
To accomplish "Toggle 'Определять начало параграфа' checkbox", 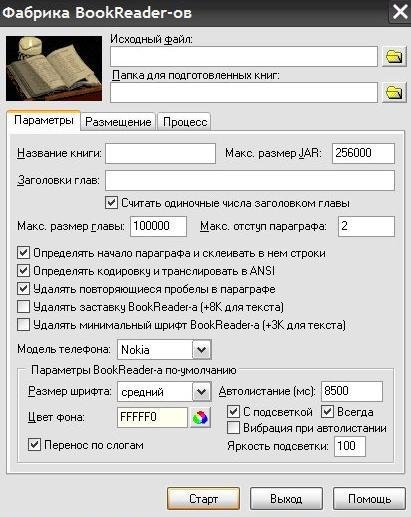I will click(x=23, y=253).
